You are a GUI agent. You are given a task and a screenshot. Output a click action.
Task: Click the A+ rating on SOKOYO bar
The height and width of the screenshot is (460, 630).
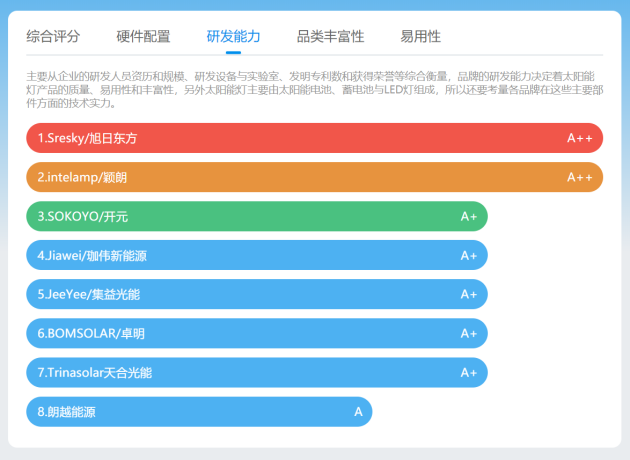[468, 217]
